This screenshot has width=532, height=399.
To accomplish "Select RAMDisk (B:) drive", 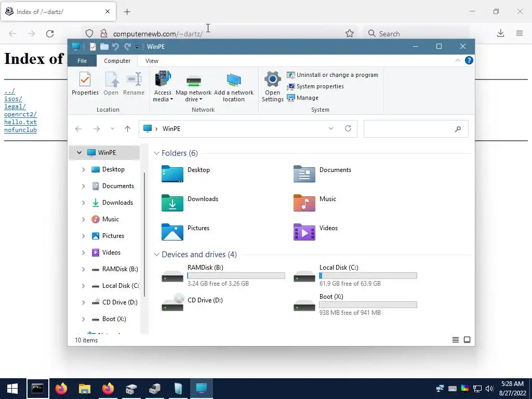I will click(223, 275).
